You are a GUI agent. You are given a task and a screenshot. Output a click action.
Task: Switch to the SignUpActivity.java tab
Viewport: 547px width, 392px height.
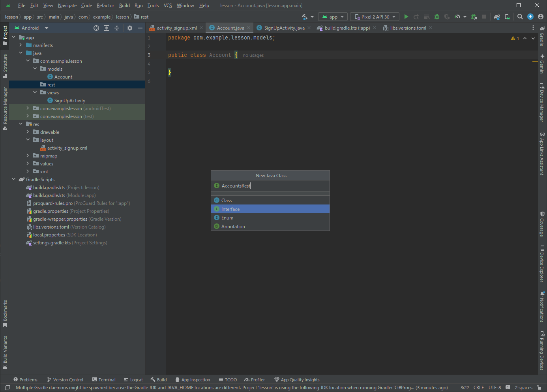point(284,28)
